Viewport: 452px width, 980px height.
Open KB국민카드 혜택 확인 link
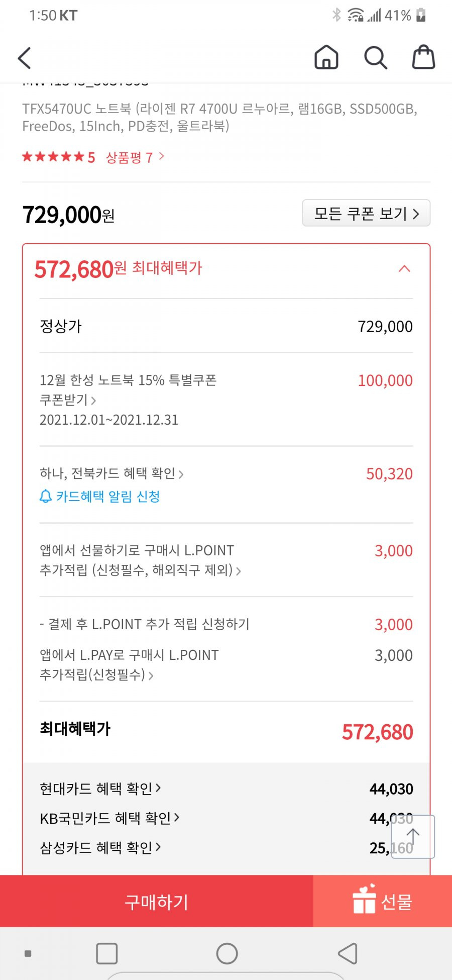109,818
